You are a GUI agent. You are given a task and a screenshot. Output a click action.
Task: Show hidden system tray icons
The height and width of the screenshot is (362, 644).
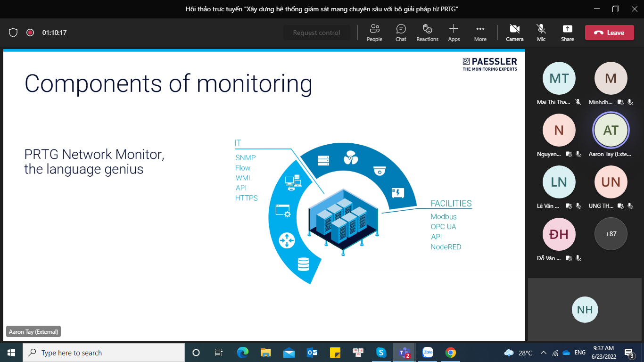click(x=544, y=353)
